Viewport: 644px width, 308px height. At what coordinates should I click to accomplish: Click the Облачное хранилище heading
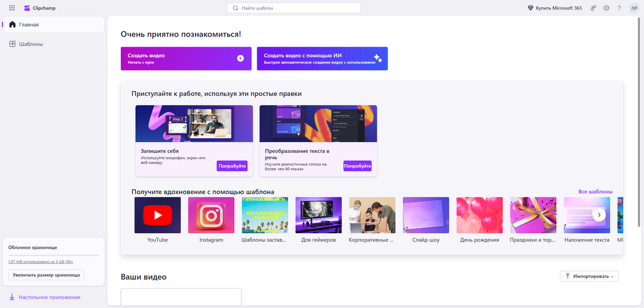(33, 248)
